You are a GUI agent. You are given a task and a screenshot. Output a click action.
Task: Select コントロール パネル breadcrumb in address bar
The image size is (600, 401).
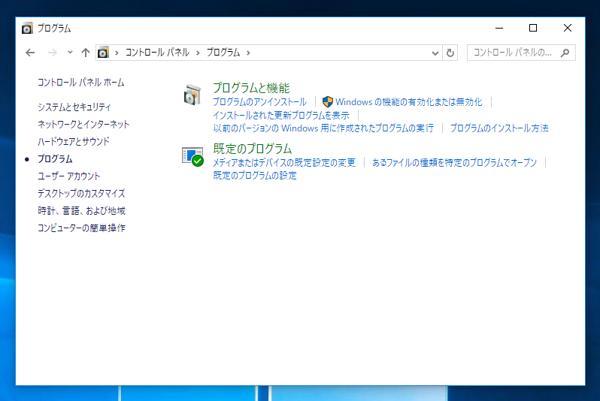[157, 52]
